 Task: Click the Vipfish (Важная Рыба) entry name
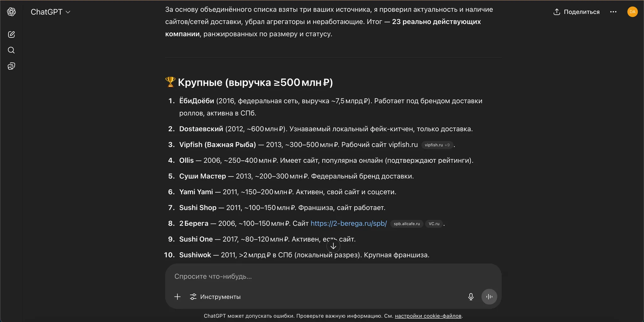218,145
